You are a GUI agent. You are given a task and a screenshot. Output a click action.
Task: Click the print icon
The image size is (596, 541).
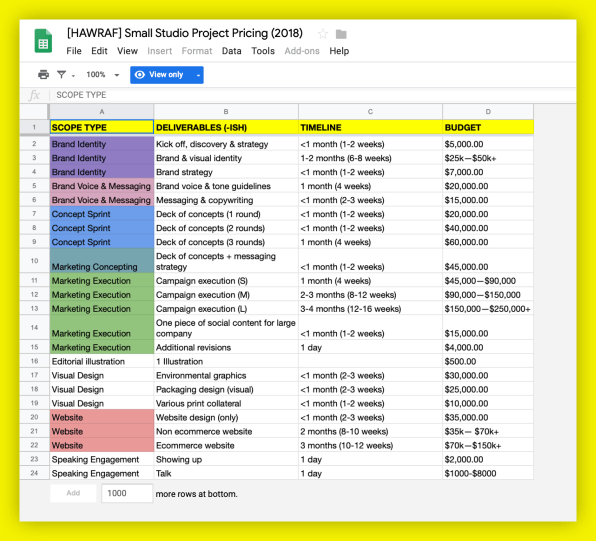43,75
